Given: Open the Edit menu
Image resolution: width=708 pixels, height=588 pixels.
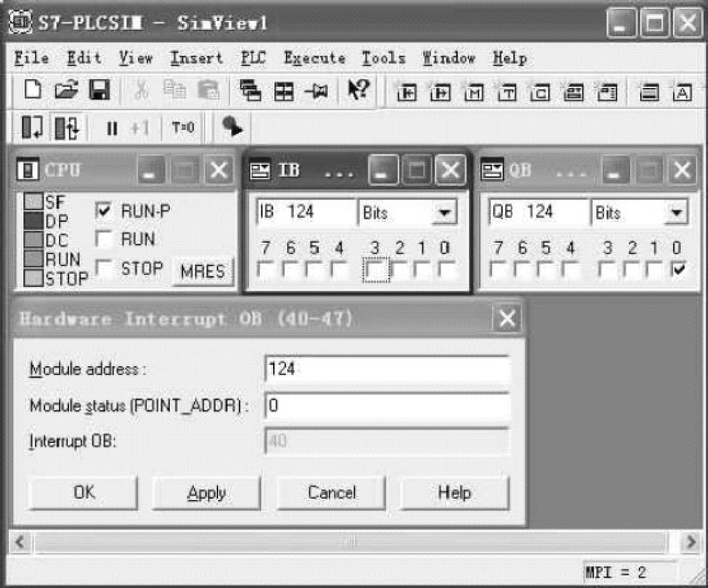Looking at the screenshot, I should tap(84, 58).
